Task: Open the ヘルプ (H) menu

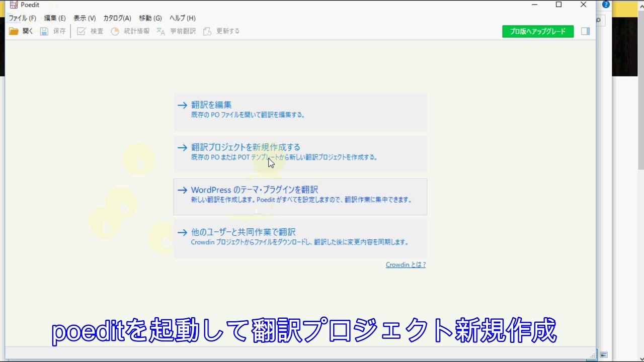Action: [x=182, y=18]
